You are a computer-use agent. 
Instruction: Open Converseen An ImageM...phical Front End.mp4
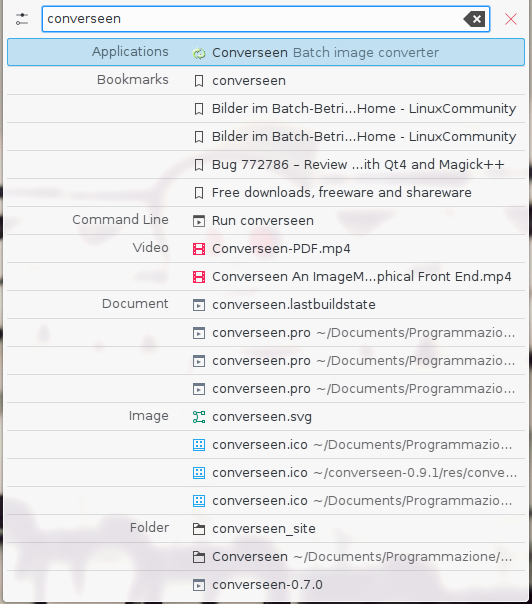(266, 277)
